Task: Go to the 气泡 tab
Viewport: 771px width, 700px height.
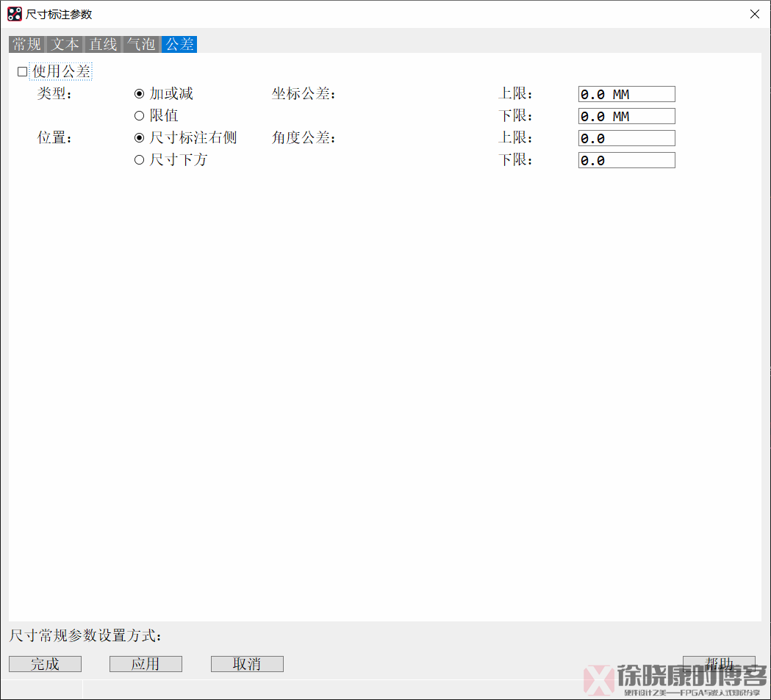Action: [141, 45]
